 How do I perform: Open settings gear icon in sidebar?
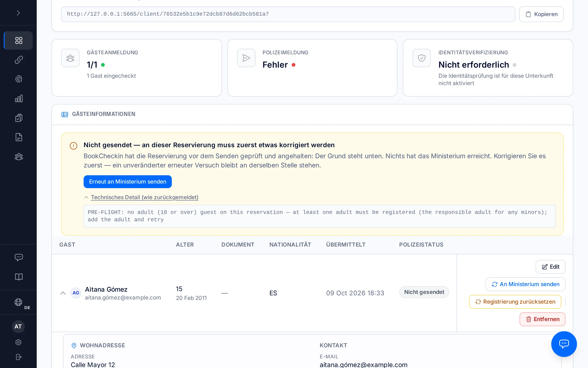pyautogui.click(x=18, y=342)
